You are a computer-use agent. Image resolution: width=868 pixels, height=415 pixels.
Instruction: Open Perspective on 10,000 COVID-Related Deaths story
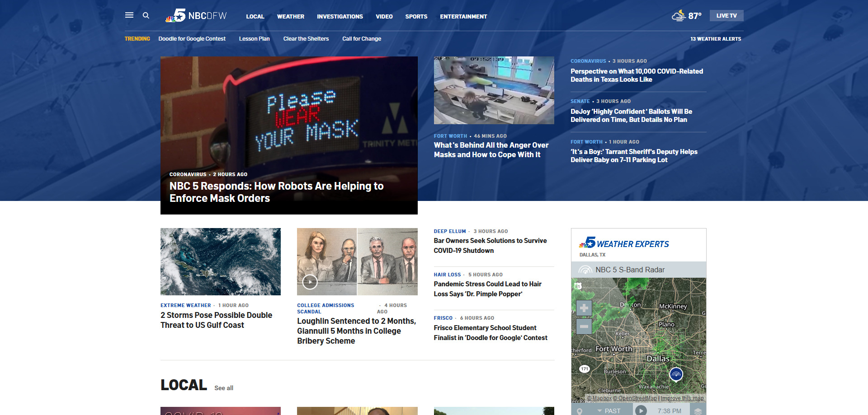pos(637,75)
